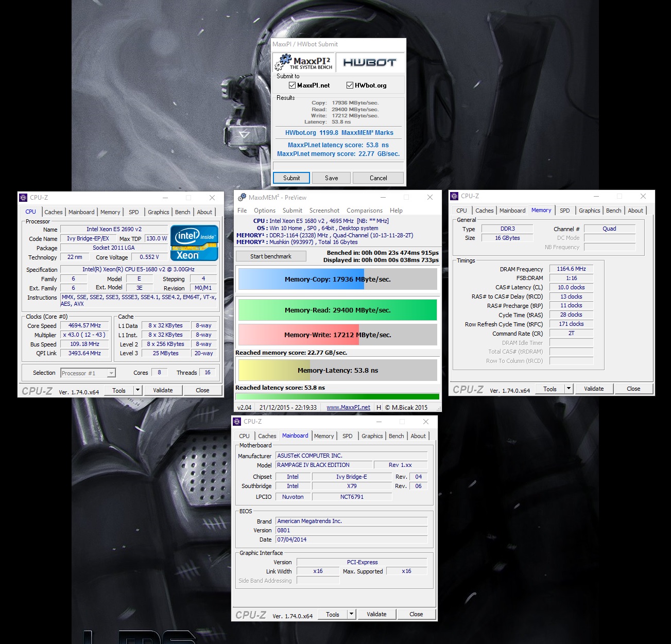Viewport: 671px width, 644px height.
Task: Click the Quad channel field
Action: [x=609, y=229]
